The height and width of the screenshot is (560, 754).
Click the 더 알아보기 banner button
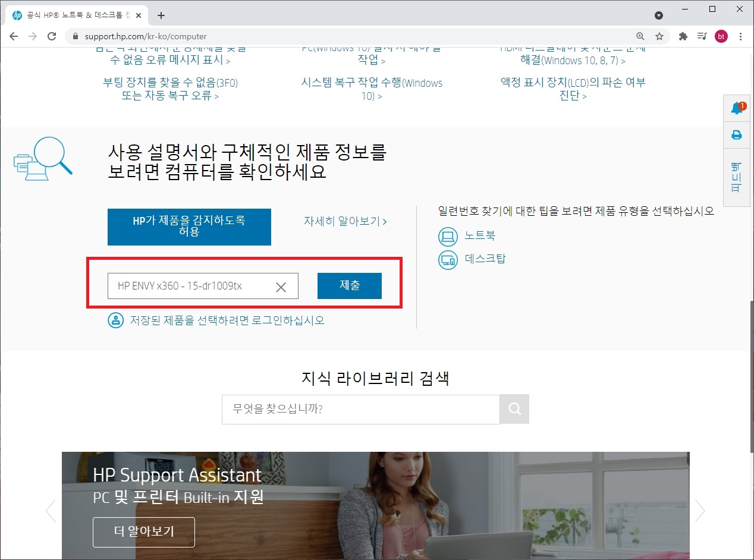[x=144, y=532]
